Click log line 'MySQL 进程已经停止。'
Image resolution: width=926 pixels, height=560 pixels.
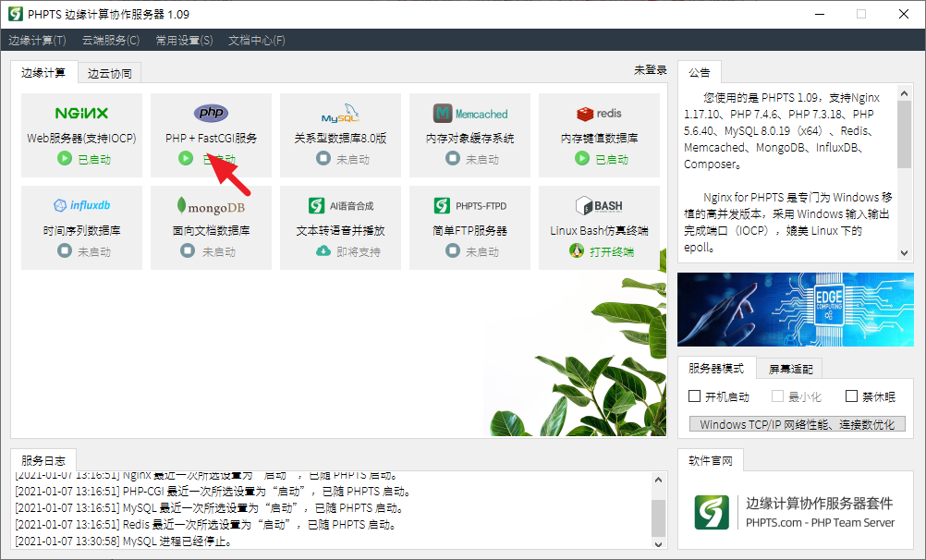pyautogui.click(x=125, y=541)
